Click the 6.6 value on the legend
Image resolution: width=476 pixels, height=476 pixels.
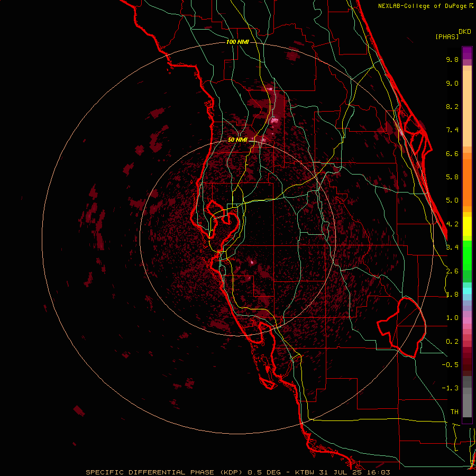452,153
